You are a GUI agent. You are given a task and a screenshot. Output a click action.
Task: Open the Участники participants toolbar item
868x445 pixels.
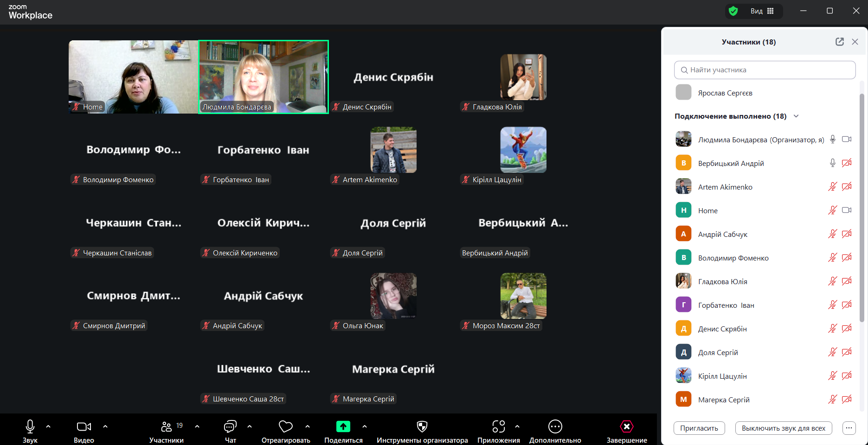pyautogui.click(x=167, y=426)
